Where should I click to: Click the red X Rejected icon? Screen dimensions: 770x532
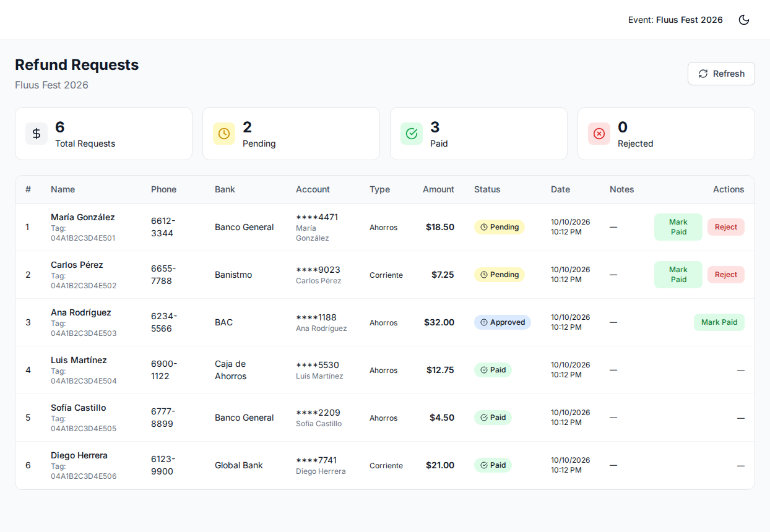pos(599,134)
